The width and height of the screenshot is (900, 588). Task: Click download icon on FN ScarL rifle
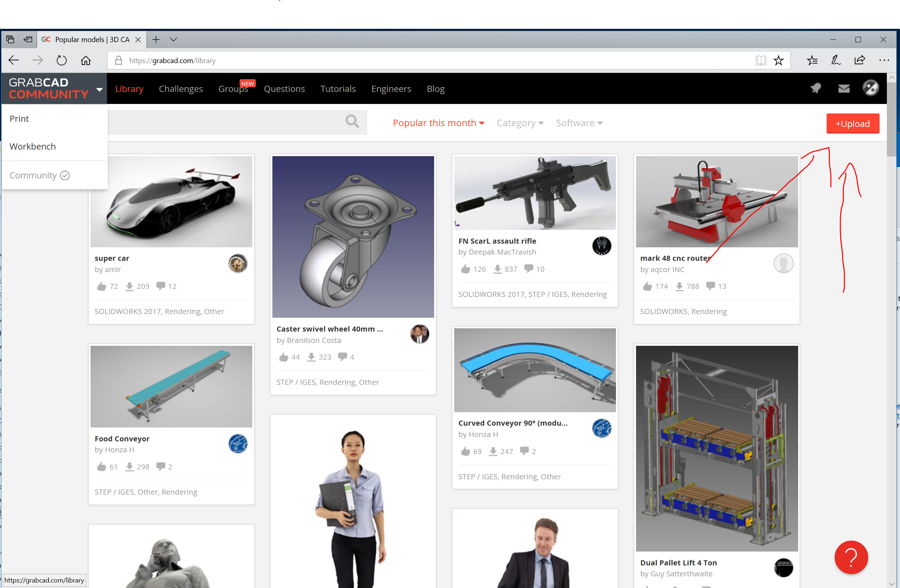click(498, 269)
